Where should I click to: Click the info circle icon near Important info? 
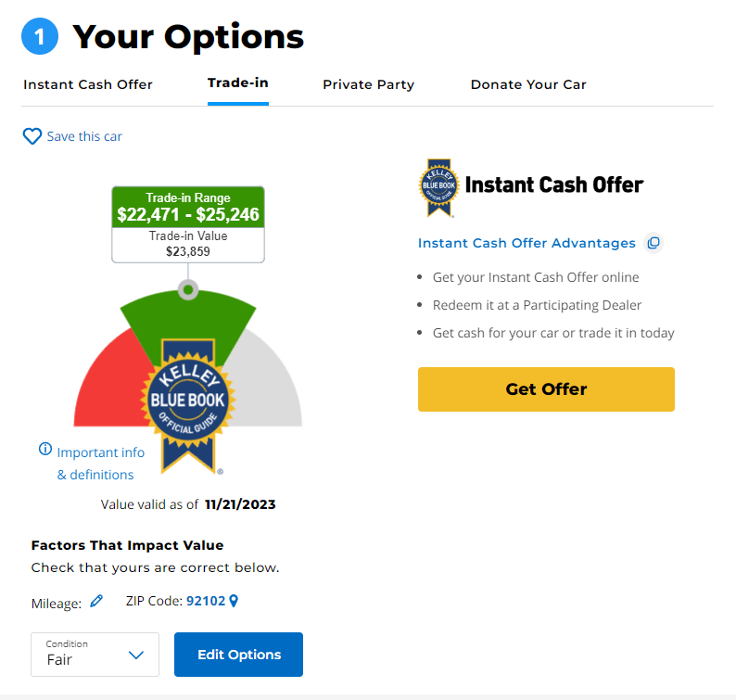45,449
